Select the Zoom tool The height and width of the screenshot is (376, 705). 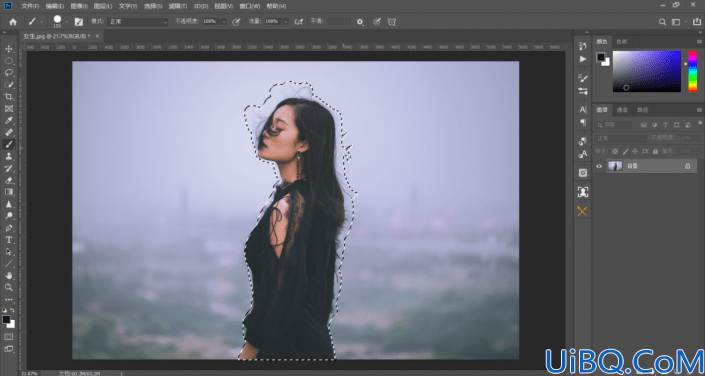pyautogui.click(x=9, y=287)
